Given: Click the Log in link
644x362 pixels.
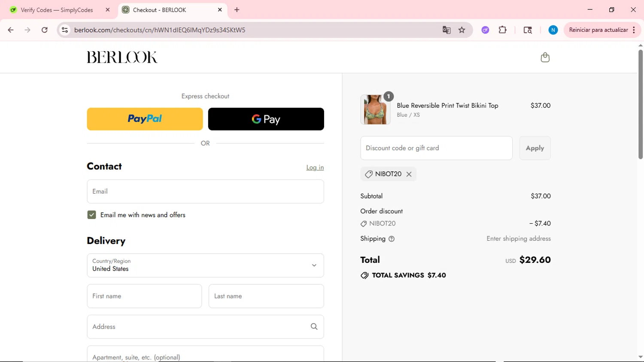Looking at the screenshot, I should click(x=315, y=167).
